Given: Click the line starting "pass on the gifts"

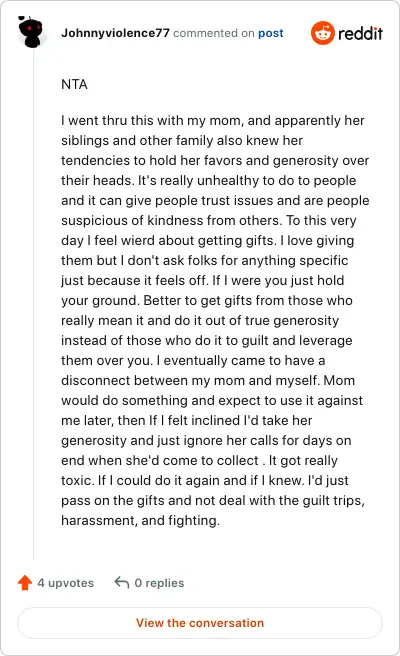Looking at the screenshot, I should (213, 500).
